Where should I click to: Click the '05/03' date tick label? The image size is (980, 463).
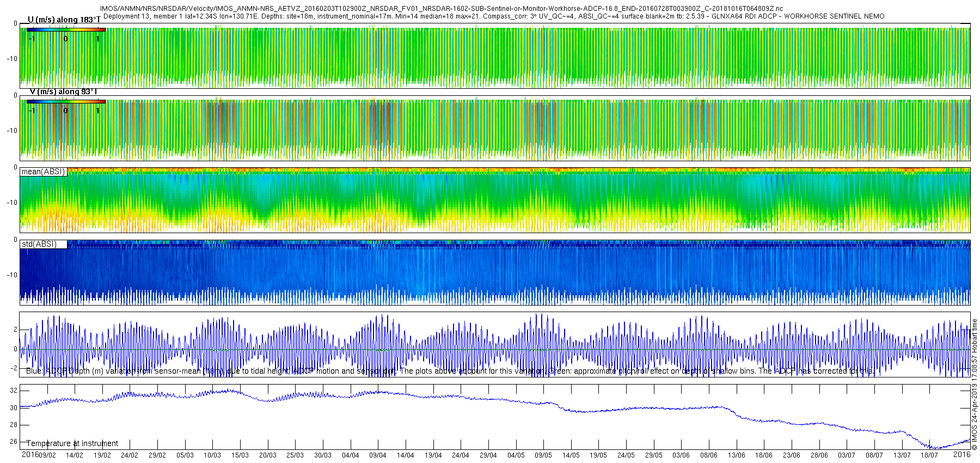click(185, 455)
